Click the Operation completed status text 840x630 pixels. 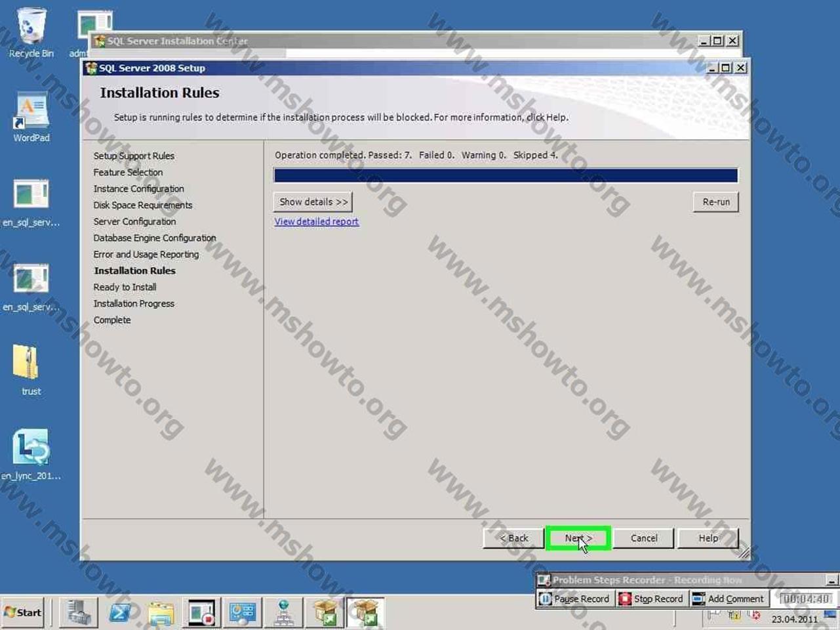click(x=416, y=155)
